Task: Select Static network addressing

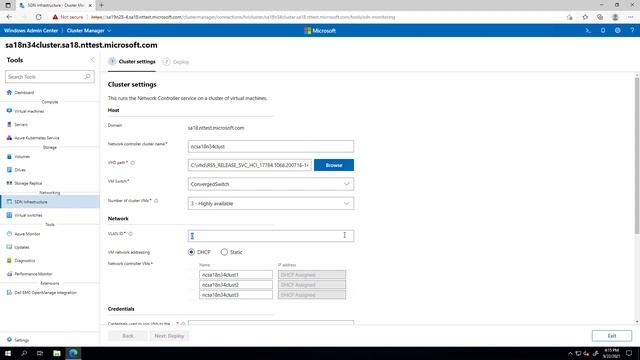Action: (224, 252)
